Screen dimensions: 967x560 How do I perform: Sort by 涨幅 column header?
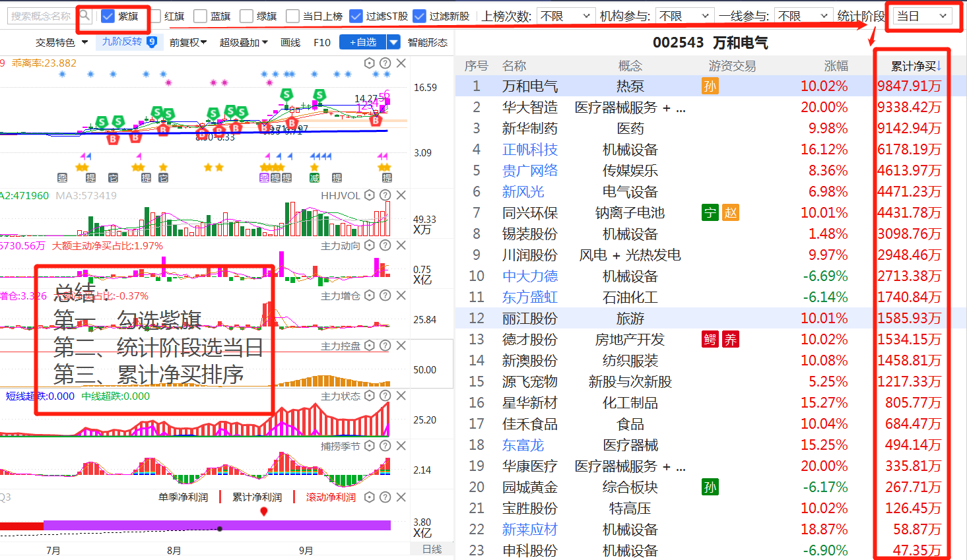point(836,66)
